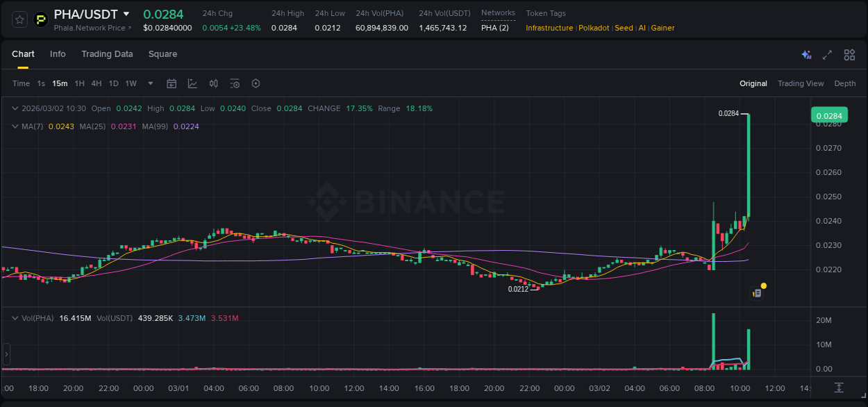Switch to line chart style icon
Image resolution: width=868 pixels, height=407 pixels.
192,83
